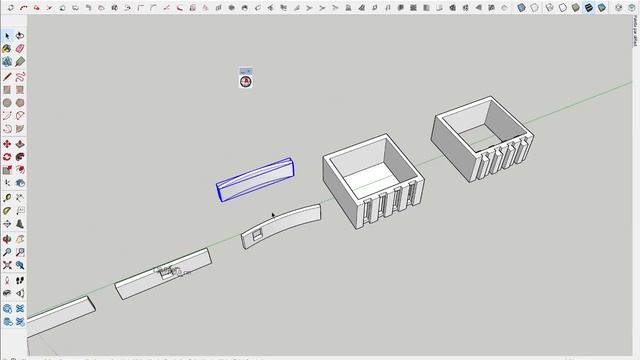
Task: Activate the red Move tool
Action: pyautogui.click(x=7, y=144)
